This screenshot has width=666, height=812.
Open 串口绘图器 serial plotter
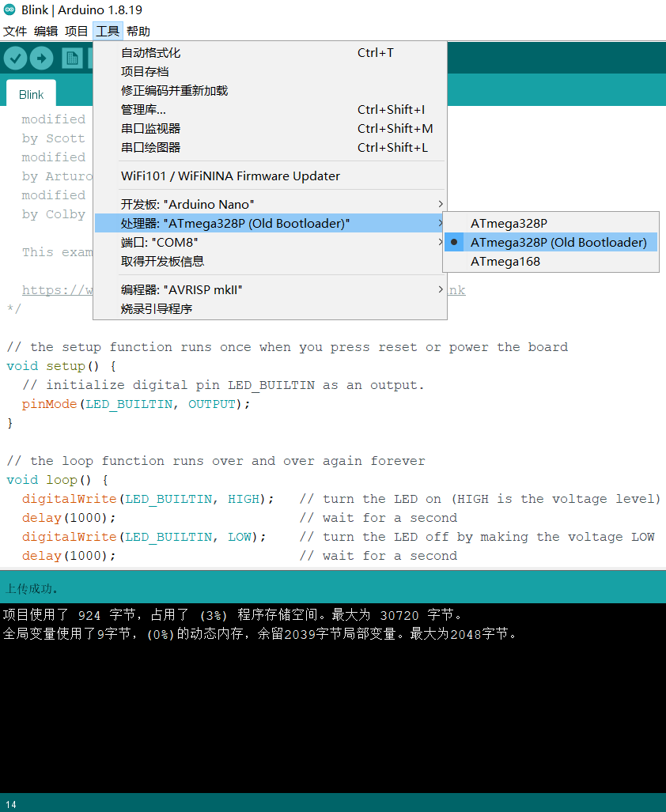(270, 148)
